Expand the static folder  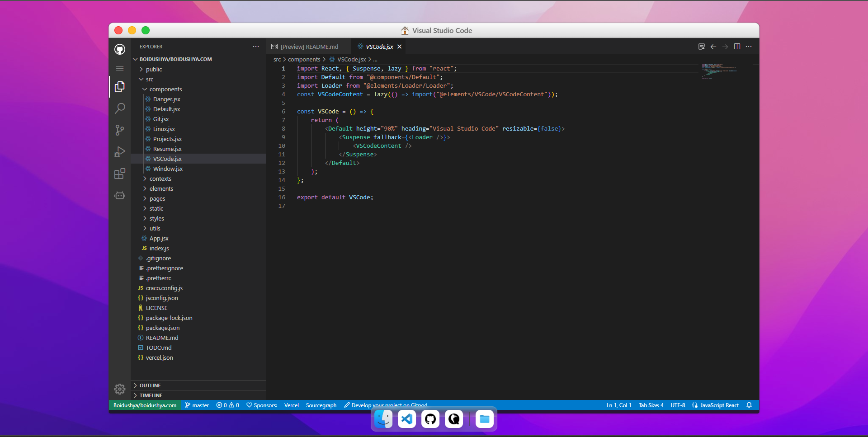click(198, 208)
